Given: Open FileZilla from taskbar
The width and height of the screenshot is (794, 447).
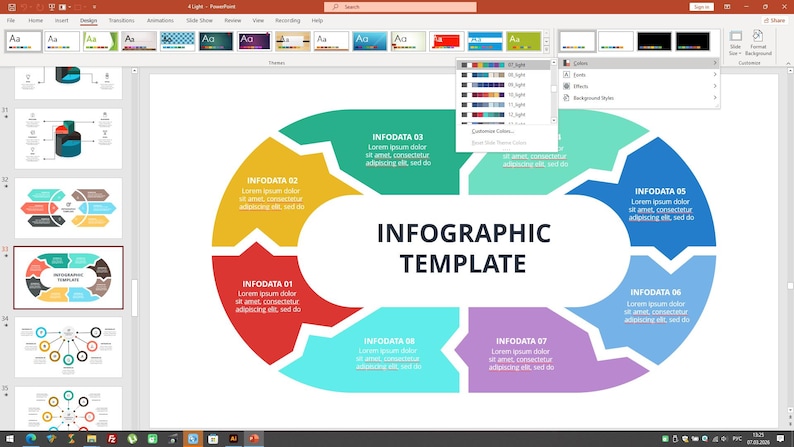Looking at the screenshot, I should pyautogui.click(x=112, y=439).
